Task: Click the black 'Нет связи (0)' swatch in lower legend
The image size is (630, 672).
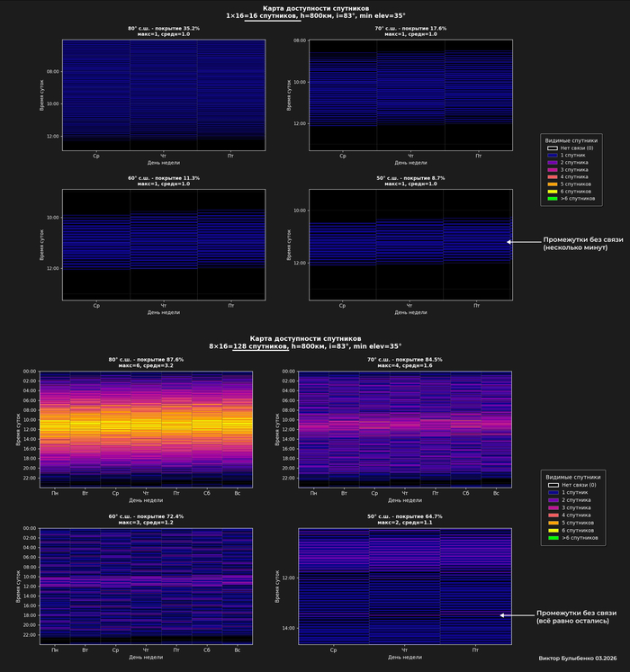Action: point(553,485)
